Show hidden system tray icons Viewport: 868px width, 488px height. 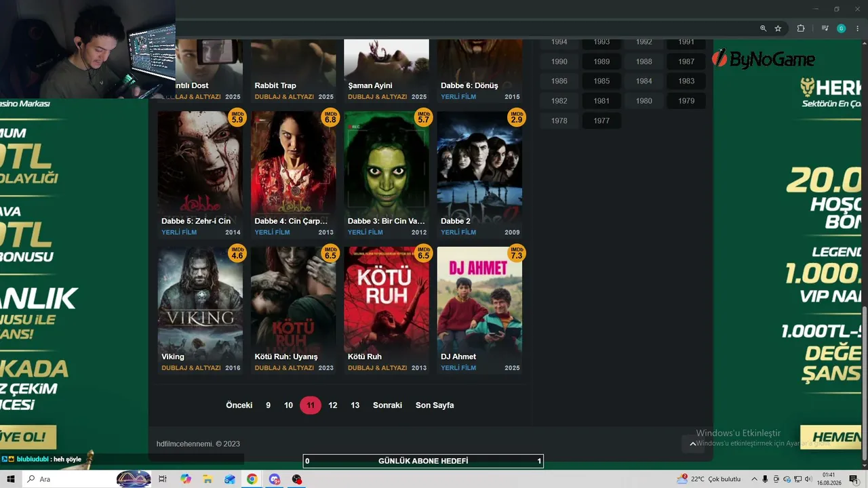[754, 479]
